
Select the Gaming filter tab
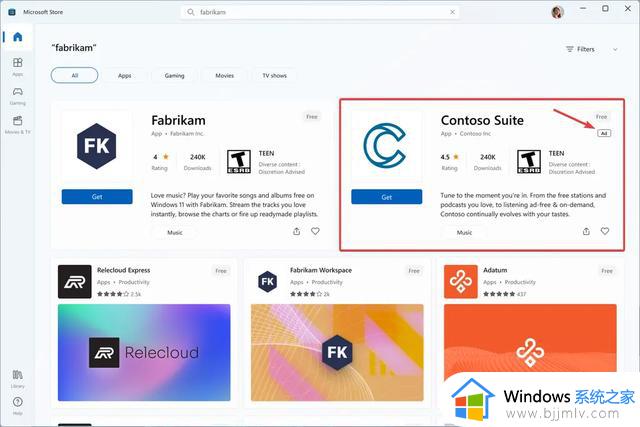[x=174, y=76]
